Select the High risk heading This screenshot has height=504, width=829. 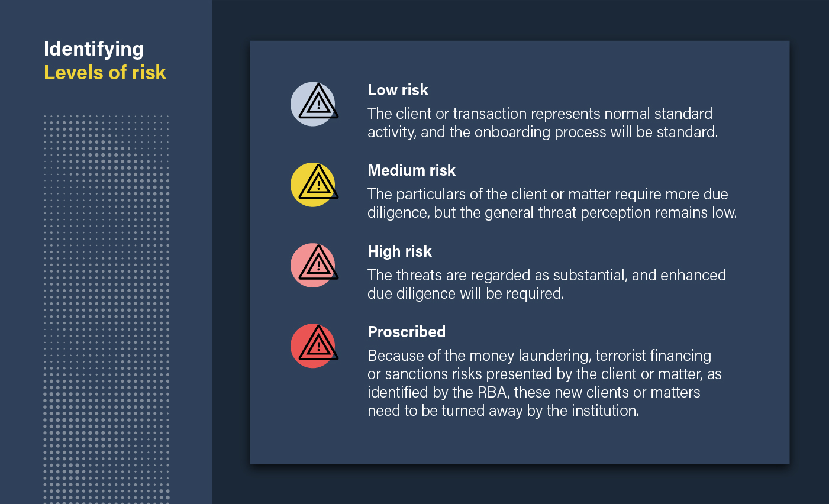[399, 251]
